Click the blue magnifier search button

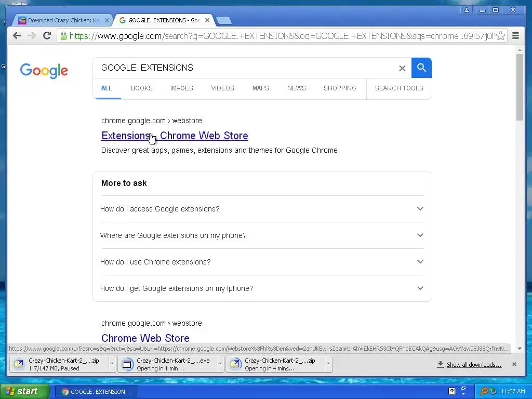(421, 68)
